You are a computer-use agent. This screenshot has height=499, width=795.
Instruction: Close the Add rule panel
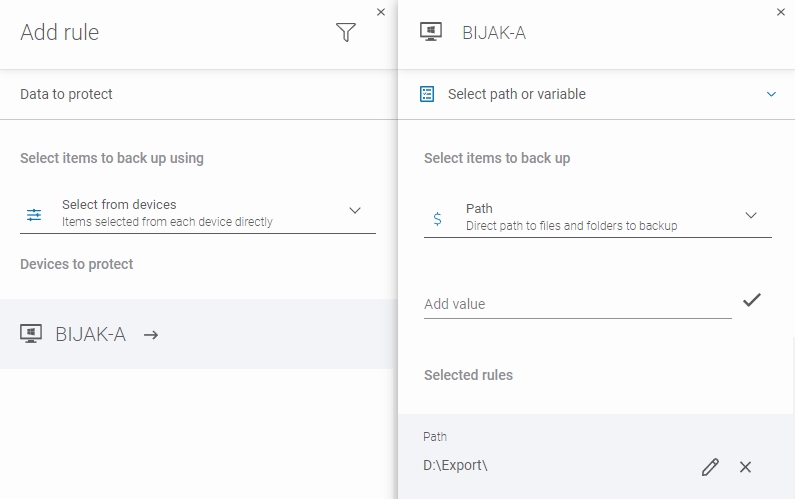(380, 12)
